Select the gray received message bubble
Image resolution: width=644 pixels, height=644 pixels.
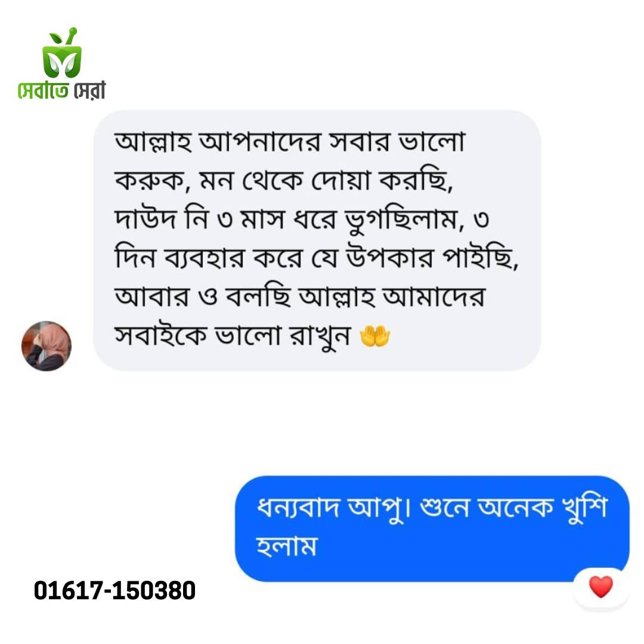tap(317, 240)
